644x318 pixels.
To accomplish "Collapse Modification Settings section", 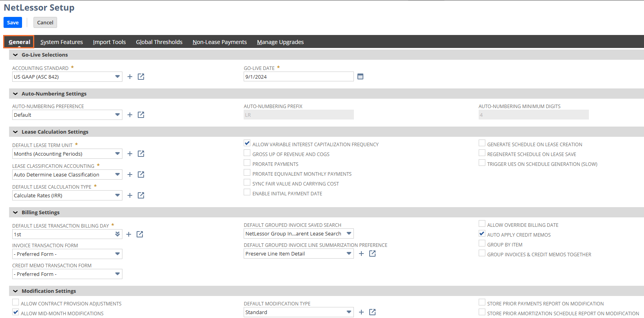I will click(15, 291).
